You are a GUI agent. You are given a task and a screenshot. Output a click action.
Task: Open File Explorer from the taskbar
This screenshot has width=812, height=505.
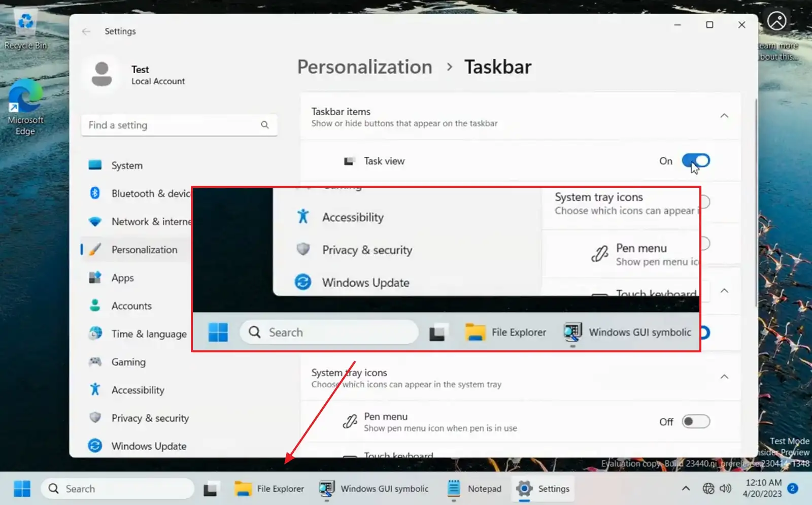click(x=269, y=489)
